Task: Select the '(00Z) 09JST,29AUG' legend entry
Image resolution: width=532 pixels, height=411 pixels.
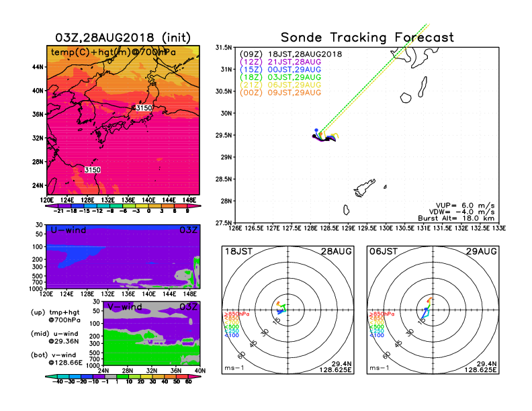Action: (x=280, y=93)
